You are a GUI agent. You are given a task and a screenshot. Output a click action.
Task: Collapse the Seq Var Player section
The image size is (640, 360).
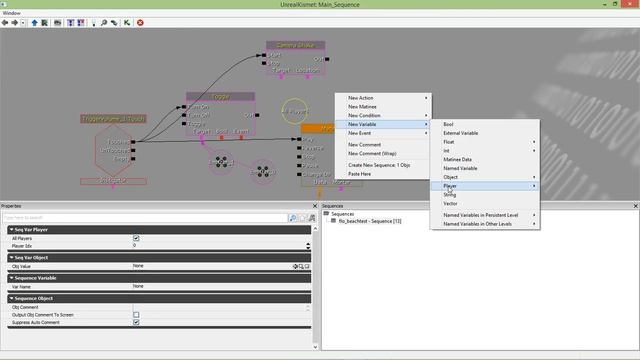pyautogui.click(x=11, y=230)
